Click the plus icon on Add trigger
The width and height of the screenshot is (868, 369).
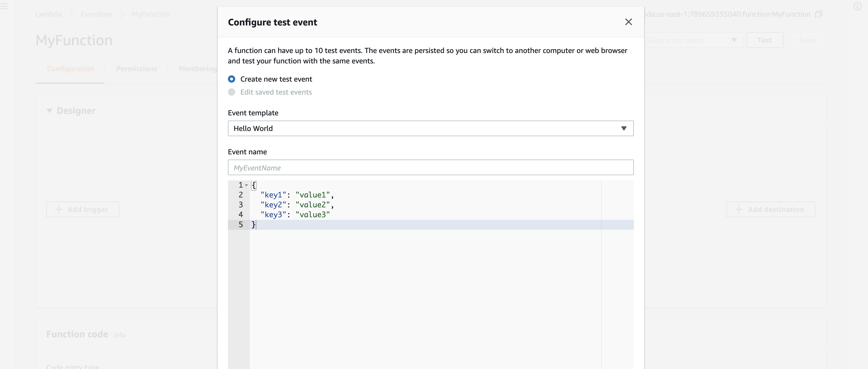click(59, 209)
